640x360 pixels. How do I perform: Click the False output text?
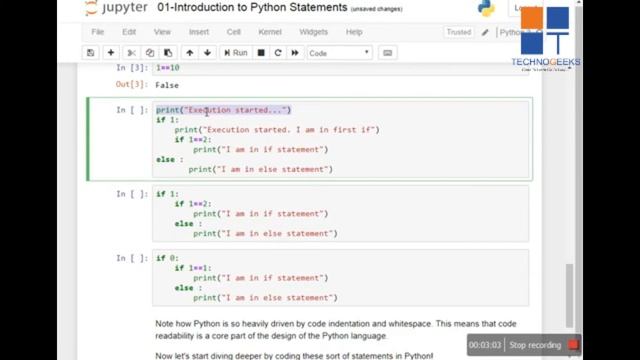tap(167, 85)
